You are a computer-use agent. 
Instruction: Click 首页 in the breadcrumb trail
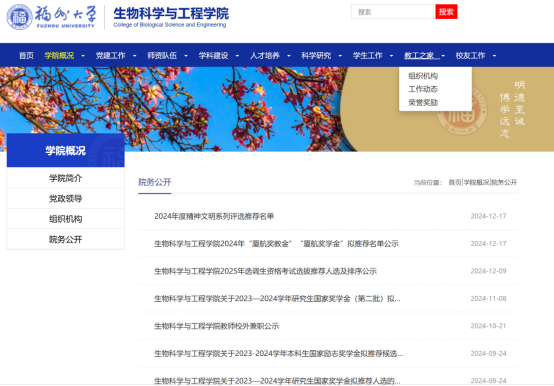[455, 182]
